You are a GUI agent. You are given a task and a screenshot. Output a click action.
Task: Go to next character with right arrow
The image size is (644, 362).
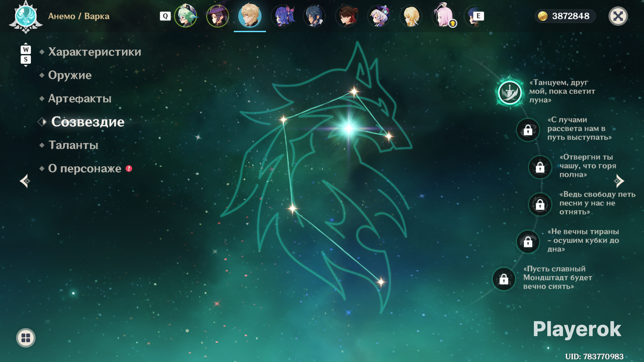point(619,181)
